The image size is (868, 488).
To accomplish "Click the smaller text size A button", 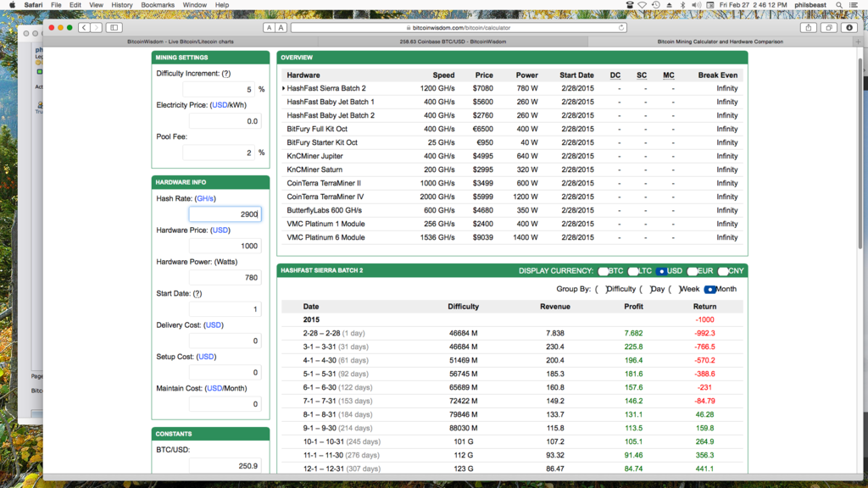I will (x=269, y=27).
